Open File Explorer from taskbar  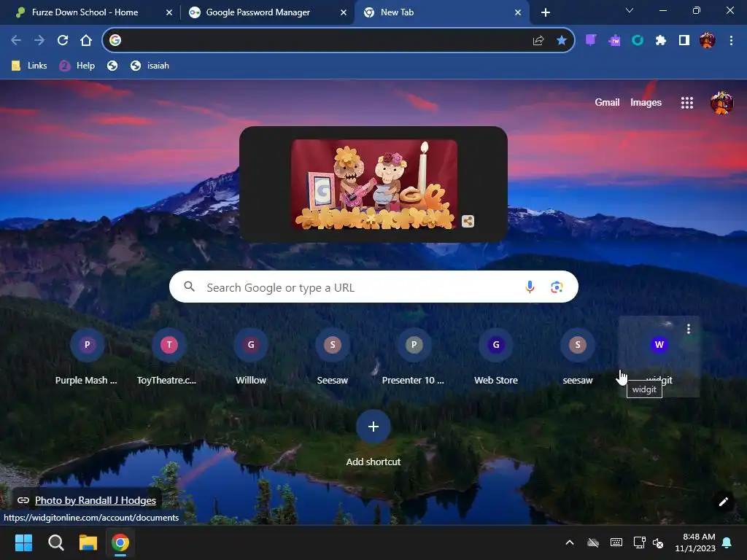[88, 542]
